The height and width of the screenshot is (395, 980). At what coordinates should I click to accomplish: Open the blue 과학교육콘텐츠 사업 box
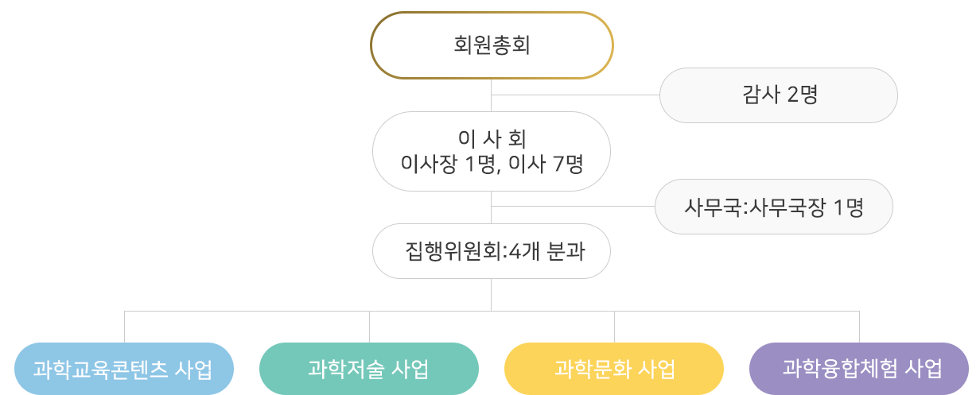(123, 369)
